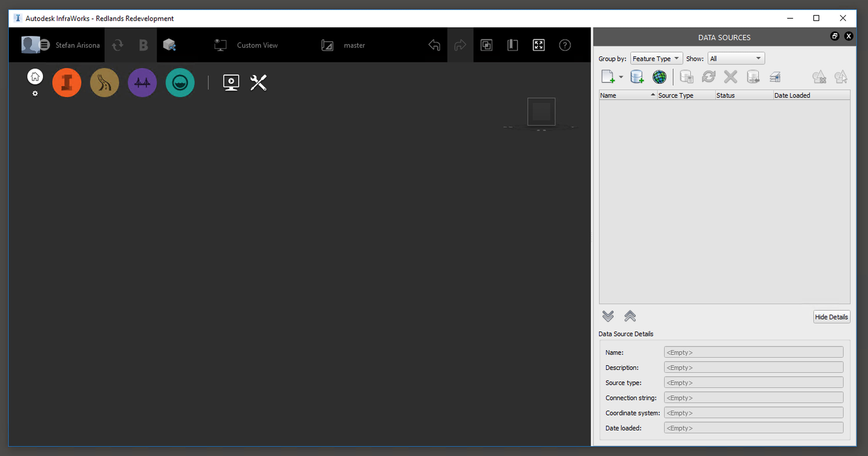Click the Undo arrow button
Viewport: 868px width, 456px height.
click(434, 45)
